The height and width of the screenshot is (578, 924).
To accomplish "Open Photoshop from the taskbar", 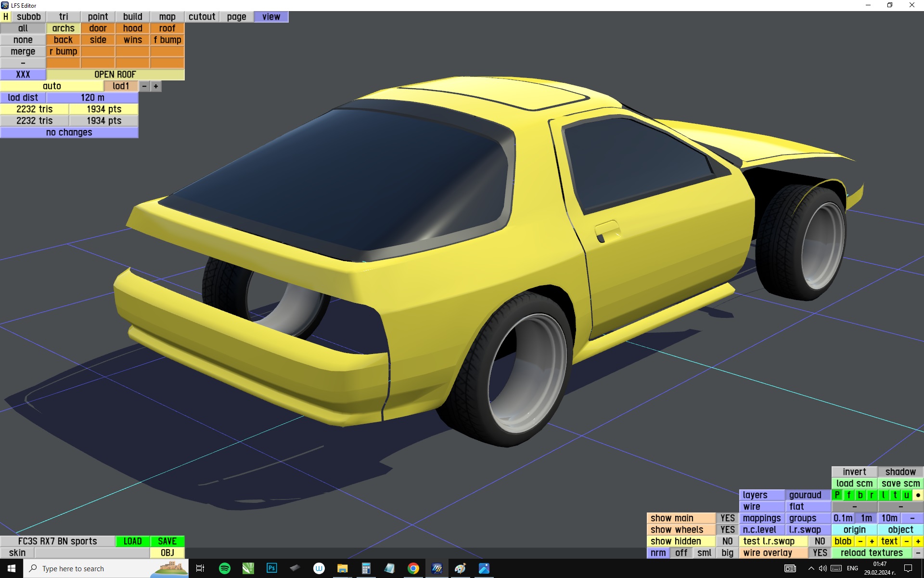I will [x=271, y=568].
